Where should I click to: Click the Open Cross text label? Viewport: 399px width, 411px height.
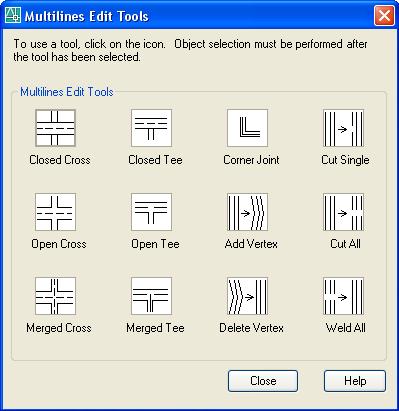tap(59, 244)
